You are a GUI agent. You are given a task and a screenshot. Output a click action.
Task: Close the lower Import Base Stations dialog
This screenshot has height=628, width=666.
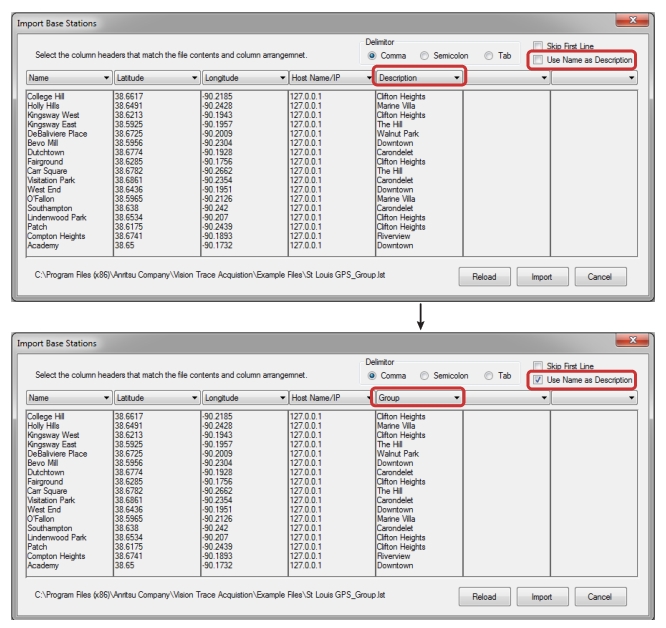click(632, 341)
